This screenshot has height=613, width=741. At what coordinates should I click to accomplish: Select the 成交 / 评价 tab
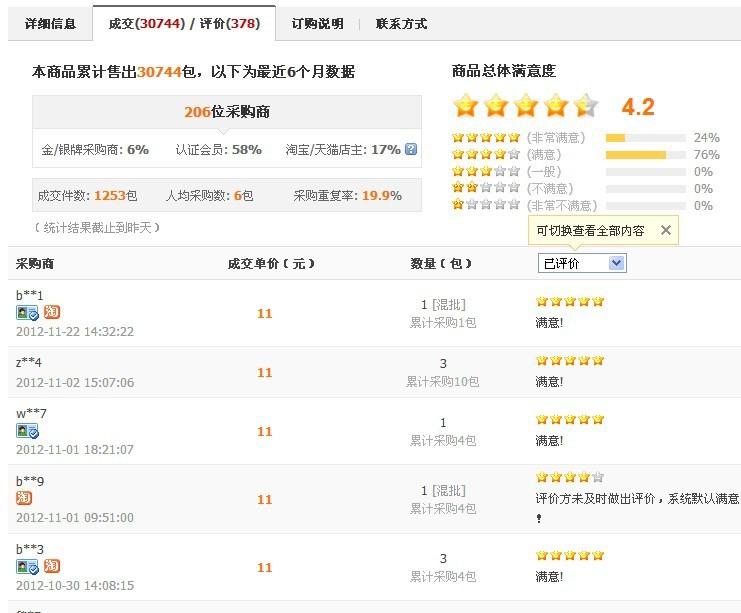(x=183, y=23)
